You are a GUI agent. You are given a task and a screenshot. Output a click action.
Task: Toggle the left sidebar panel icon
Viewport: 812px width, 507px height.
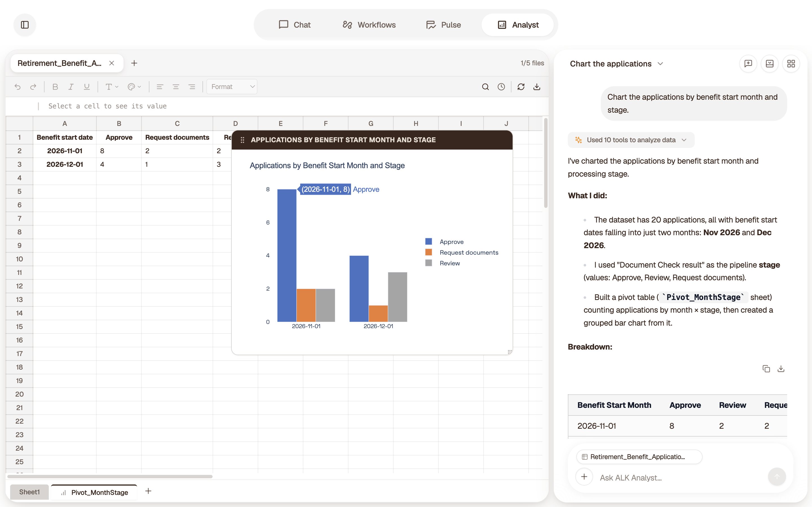point(25,25)
